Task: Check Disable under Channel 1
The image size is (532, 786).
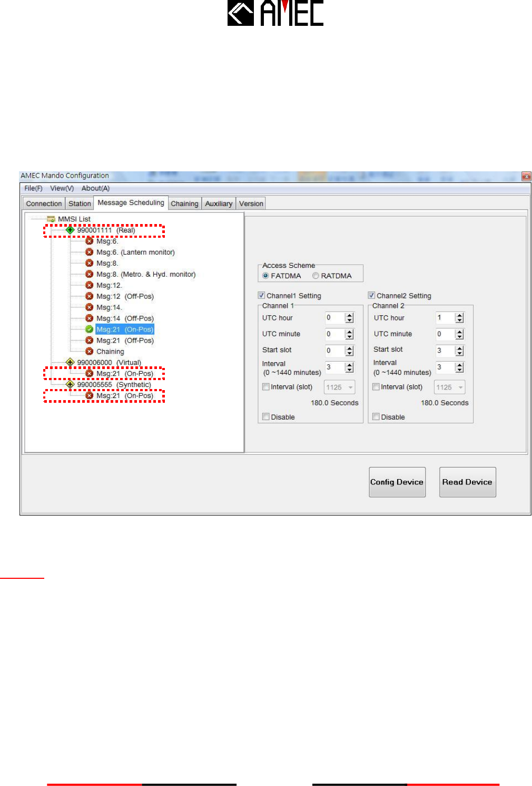Action: coord(266,417)
